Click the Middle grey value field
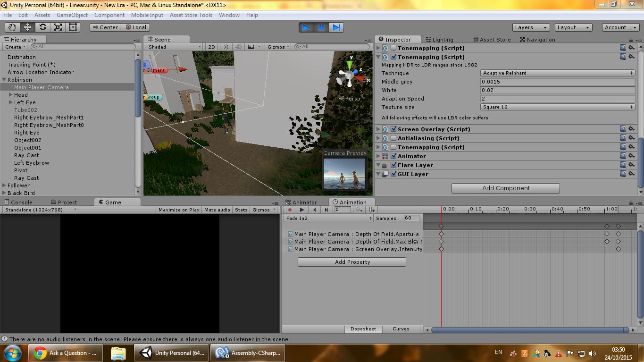644x362 pixels. pyautogui.click(x=558, y=82)
